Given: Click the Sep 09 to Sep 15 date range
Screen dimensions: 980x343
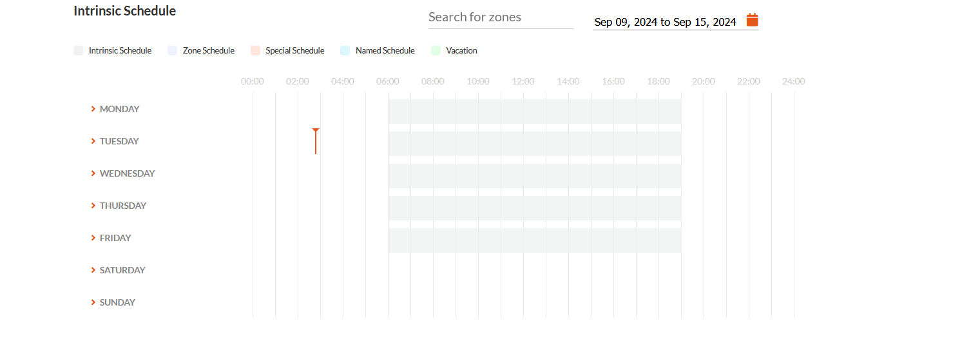Looking at the screenshot, I should coord(665,22).
